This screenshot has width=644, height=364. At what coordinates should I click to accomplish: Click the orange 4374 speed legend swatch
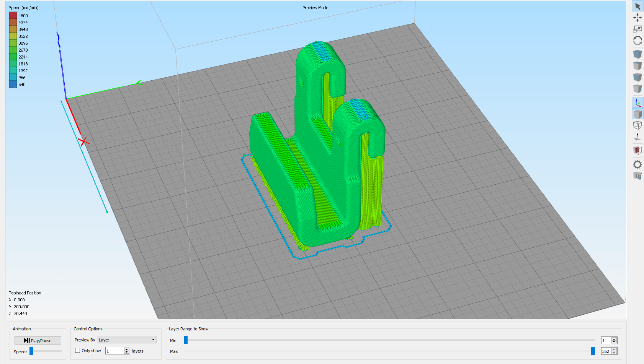click(x=13, y=22)
